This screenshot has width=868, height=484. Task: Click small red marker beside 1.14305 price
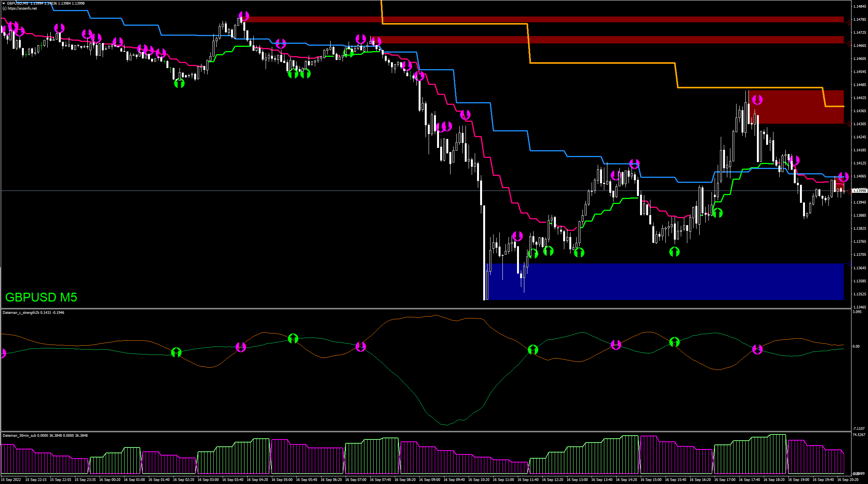pyautogui.click(x=849, y=124)
